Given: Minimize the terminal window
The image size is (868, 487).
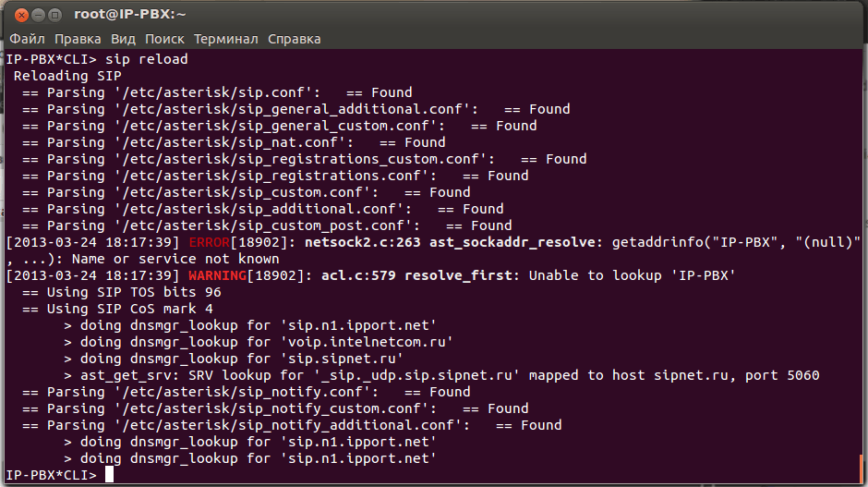Looking at the screenshot, I should click(x=37, y=16).
